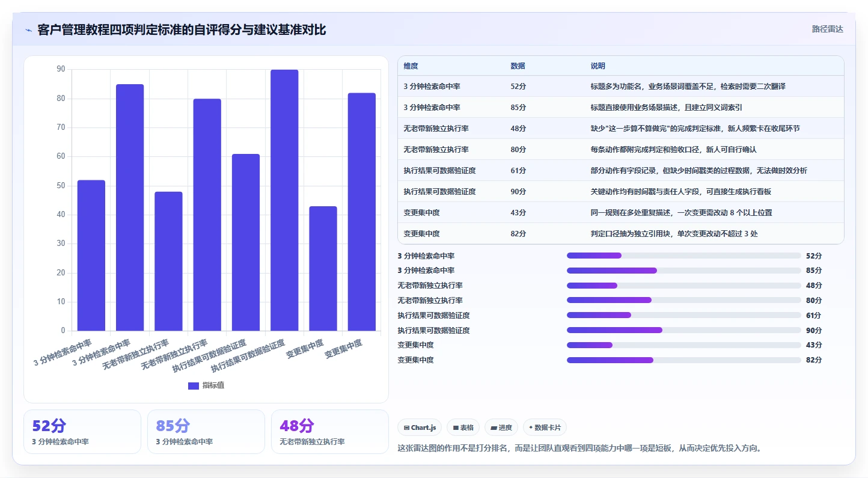
Task: Click the progress bar labeled 90分
Action: [x=684, y=330]
